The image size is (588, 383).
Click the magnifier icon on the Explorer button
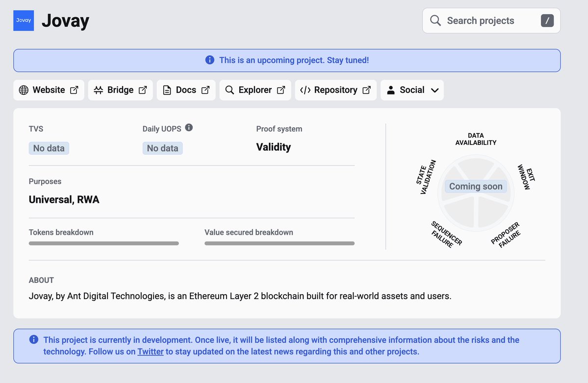[230, 90]
